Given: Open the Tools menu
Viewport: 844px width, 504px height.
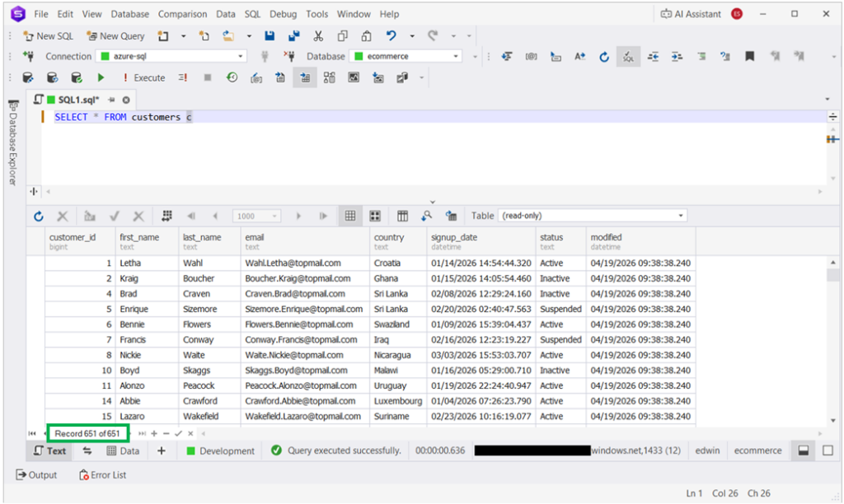Looking at the screenshot, I should click(317, 14).
